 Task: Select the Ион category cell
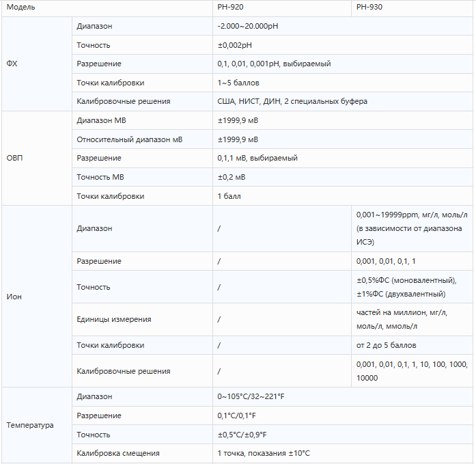click(37, 297)
